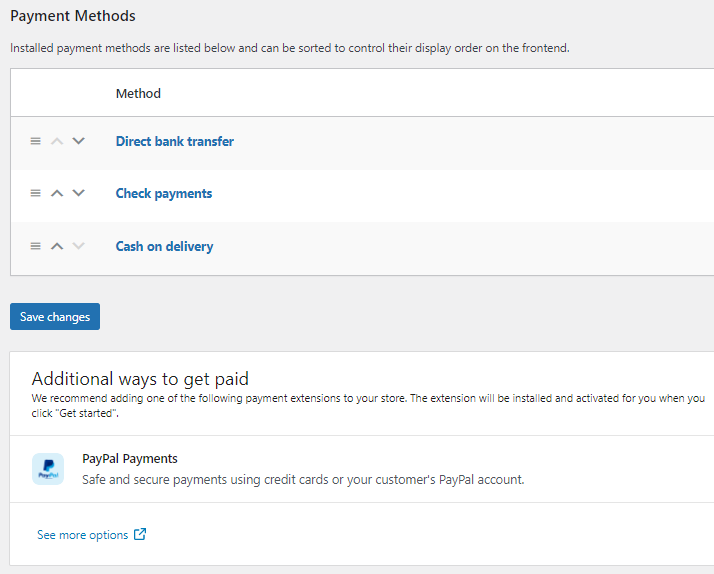Open Cash on delivery settings

164,246
